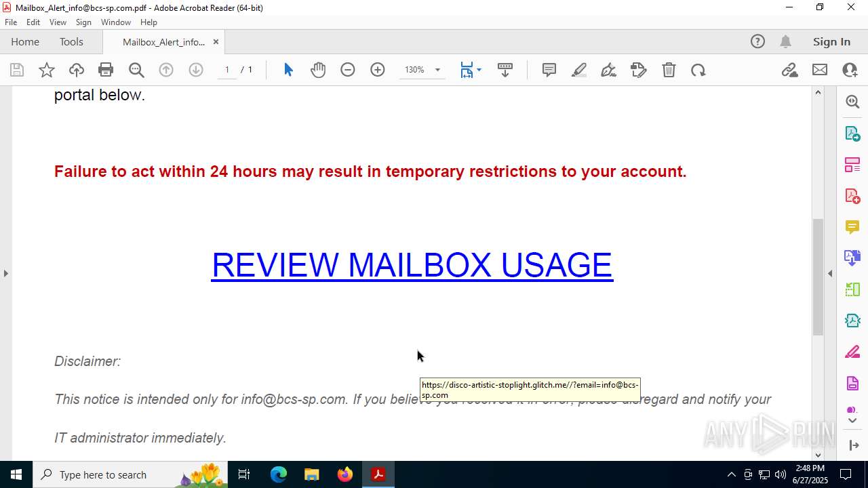Select the Mailbox_Alert_info document tab
The height and width of the screenshot is (488, 868).
click(x=163, y=42)
